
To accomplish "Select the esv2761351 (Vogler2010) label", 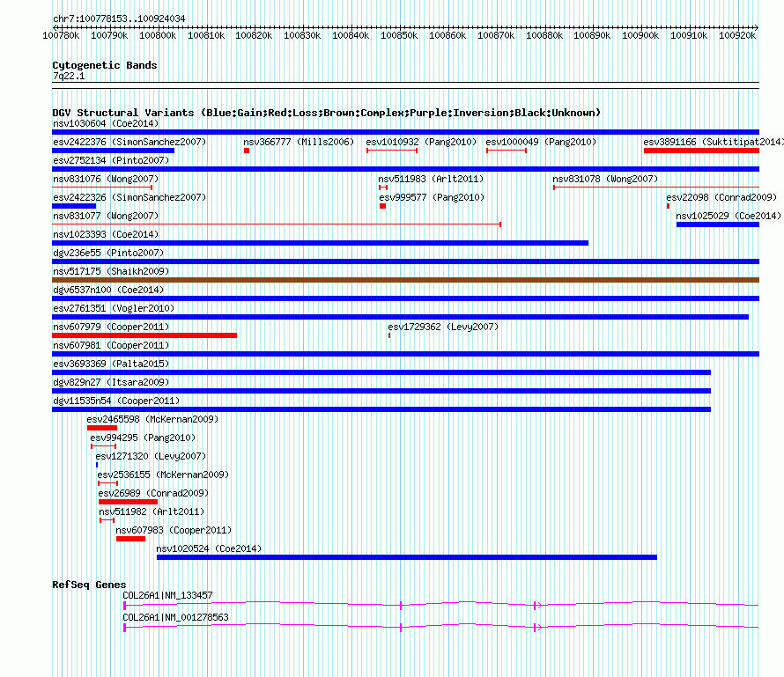I will [114, 308].
